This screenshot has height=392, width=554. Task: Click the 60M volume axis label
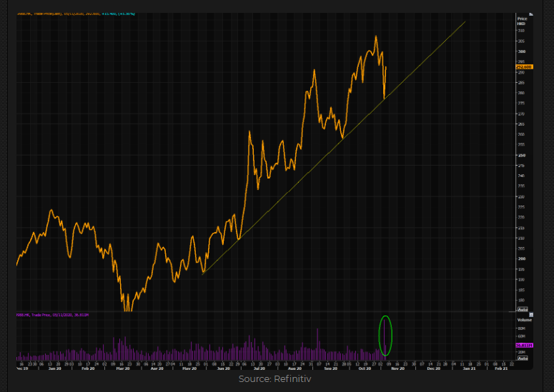[x=522, y=336]
